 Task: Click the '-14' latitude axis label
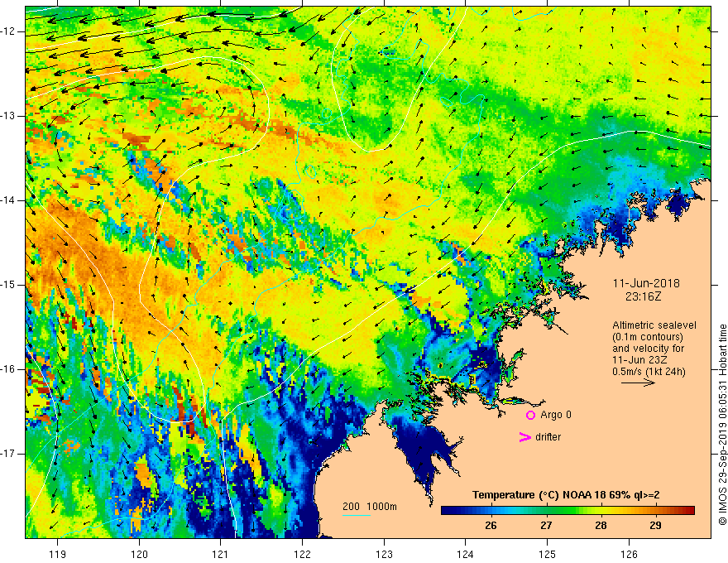tap(8, 200)
